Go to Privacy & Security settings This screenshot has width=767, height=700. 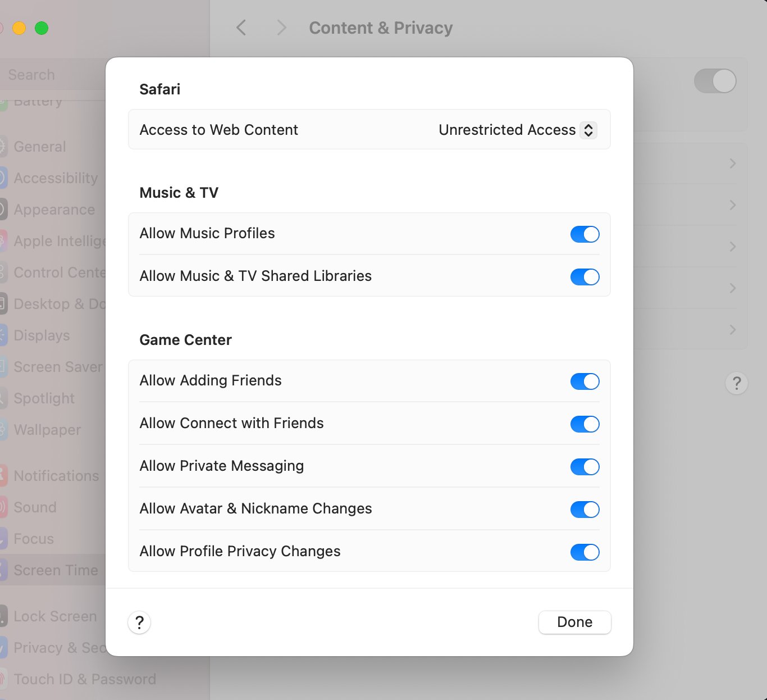53,648
